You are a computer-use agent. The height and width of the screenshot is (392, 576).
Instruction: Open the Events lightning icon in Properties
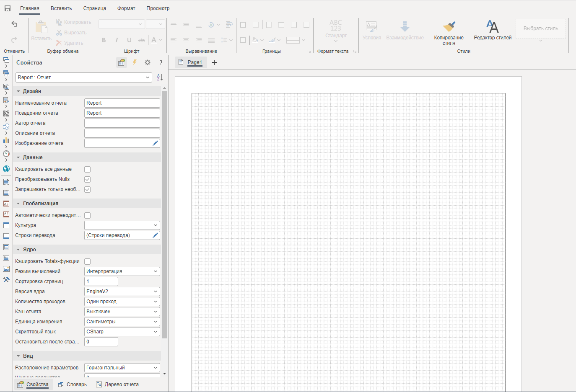pos(135,62)
